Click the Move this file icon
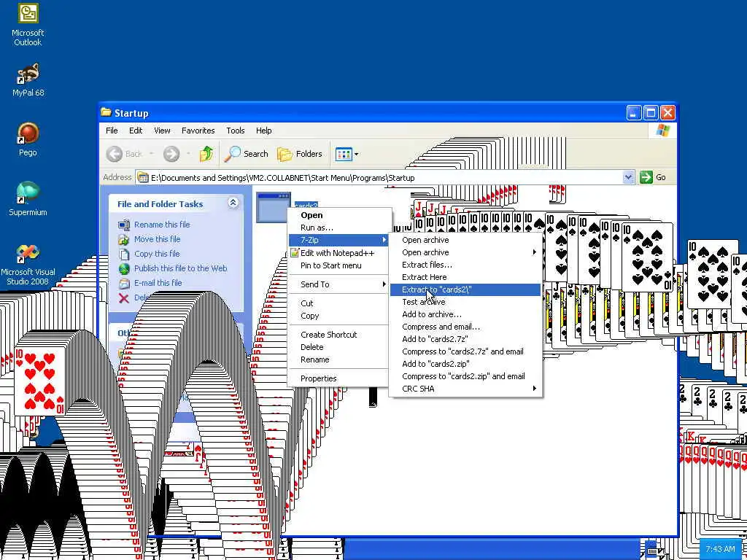 (124, 239)
